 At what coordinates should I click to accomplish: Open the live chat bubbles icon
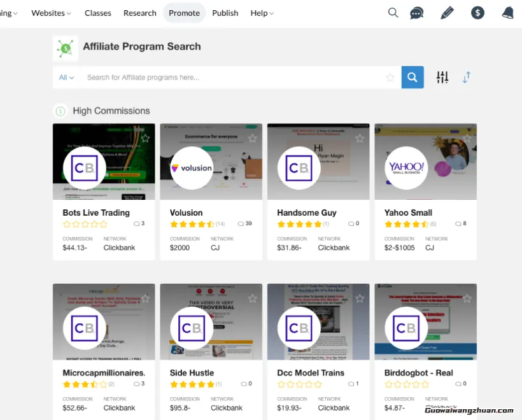(x=416, y=13)
